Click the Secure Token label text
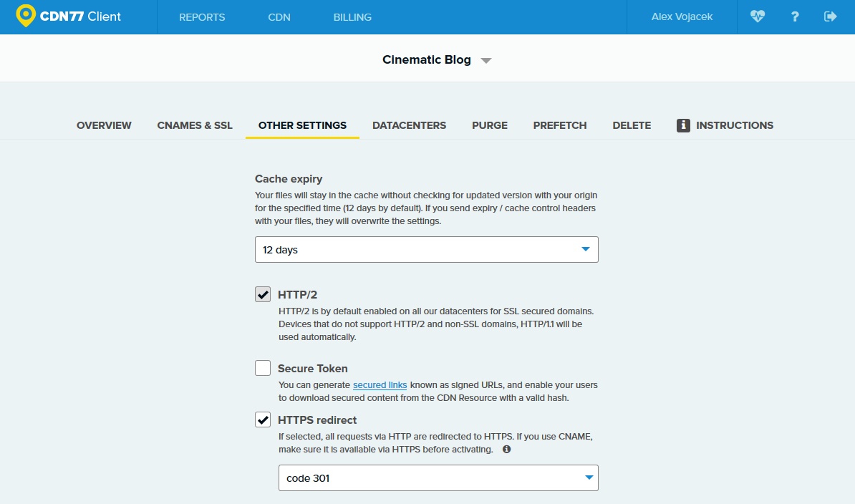This screenshot has width=855, height=504. [312, 368]
